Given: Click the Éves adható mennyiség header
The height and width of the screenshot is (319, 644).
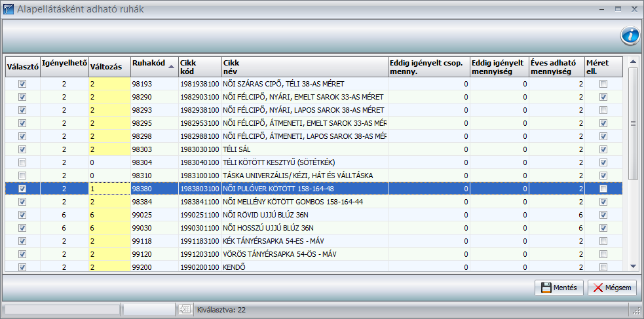Looking at the screenshot, I should coord(557,67).
